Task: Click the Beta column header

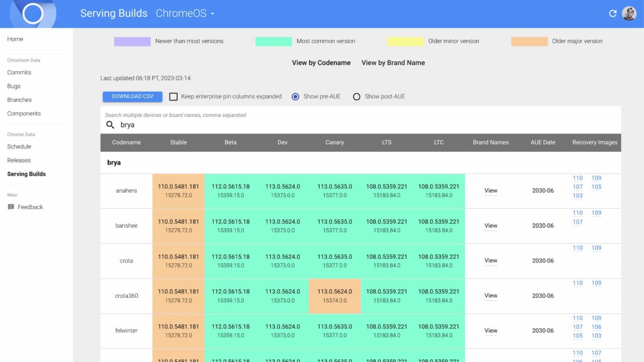Action: [230, 143]
